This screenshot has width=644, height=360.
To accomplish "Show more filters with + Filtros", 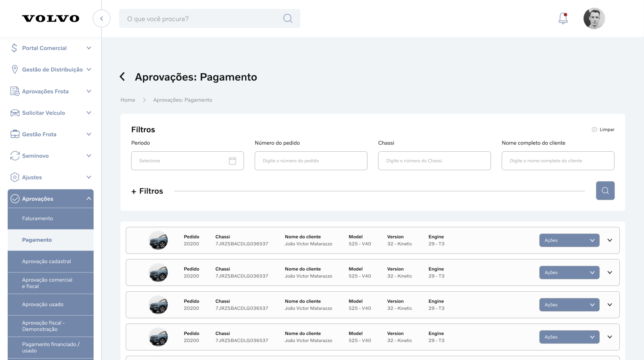I will click(x=147, y=191).
